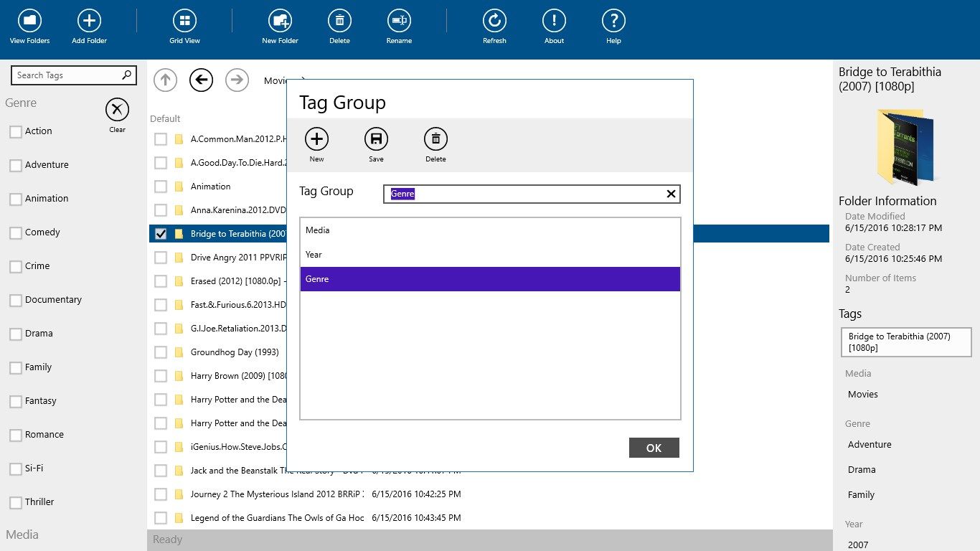The width and height of the screenshot is (980, 551).
Task: Check the Comedy genre checkbox
Action: tap(15, 232)
